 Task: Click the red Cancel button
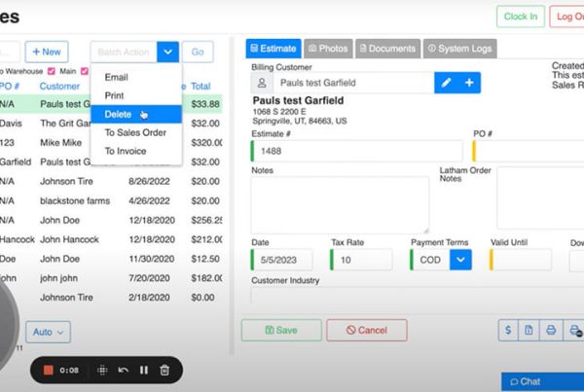click(x=366, y=331)
